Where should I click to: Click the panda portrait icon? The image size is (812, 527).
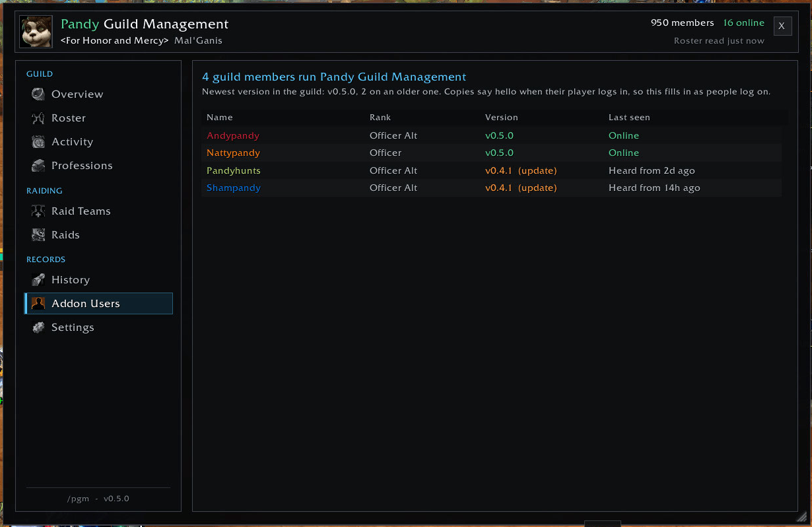36,32
